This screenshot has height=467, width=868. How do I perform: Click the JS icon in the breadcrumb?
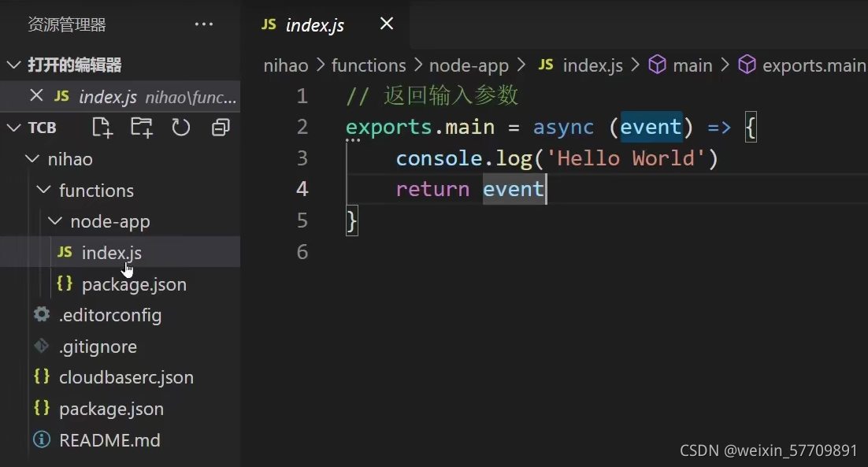546,65
